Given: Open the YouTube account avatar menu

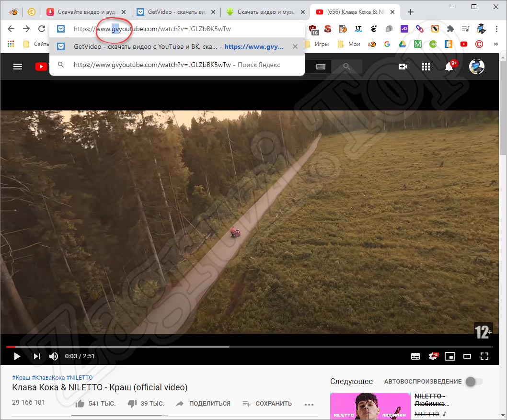Looking at the screenshot, I should [477, 67].
